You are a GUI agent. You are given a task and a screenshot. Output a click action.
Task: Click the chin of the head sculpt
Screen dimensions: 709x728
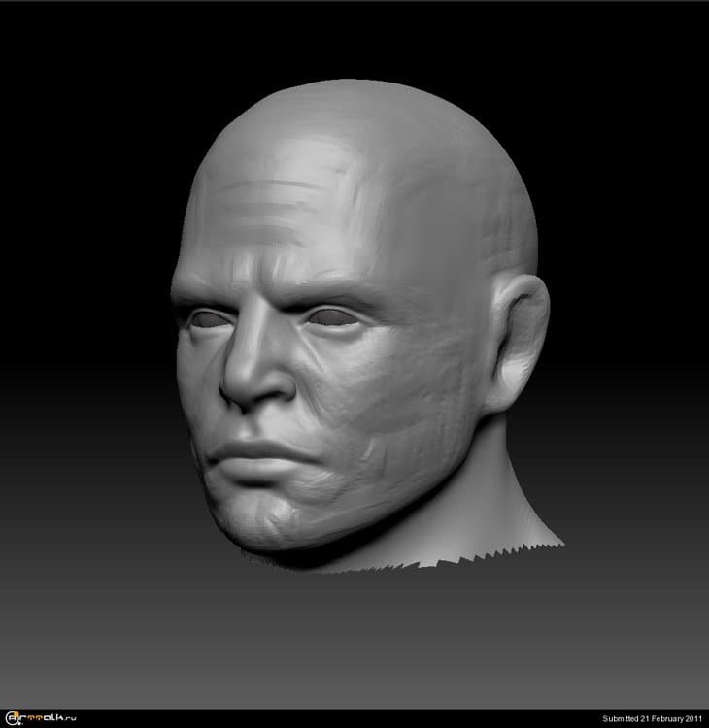point(262,524)
